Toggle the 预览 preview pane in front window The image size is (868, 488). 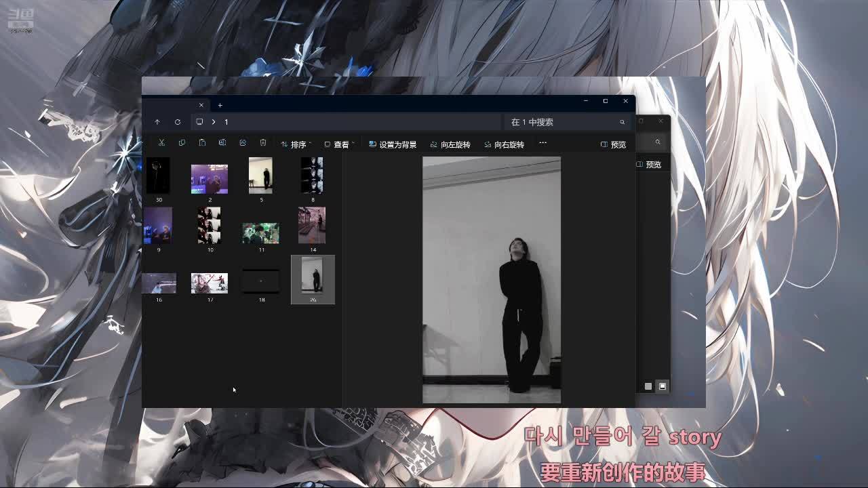[614, 144]
